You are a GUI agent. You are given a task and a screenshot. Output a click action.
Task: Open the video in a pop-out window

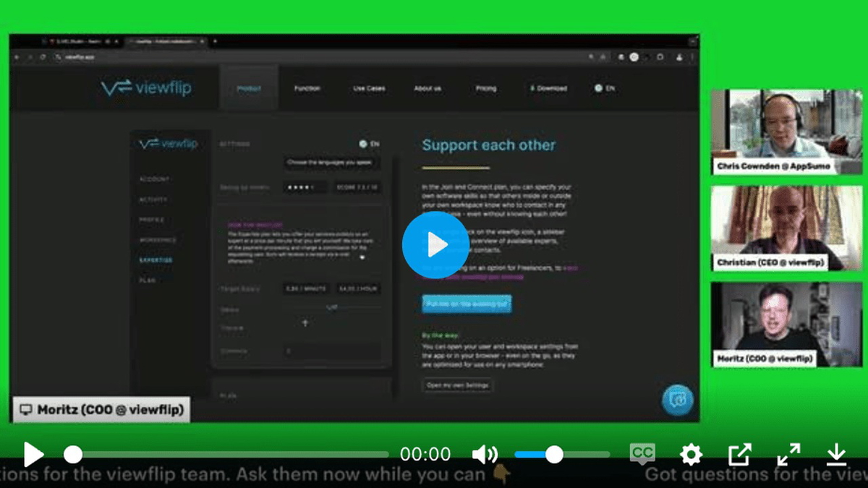tap(739, 454)
